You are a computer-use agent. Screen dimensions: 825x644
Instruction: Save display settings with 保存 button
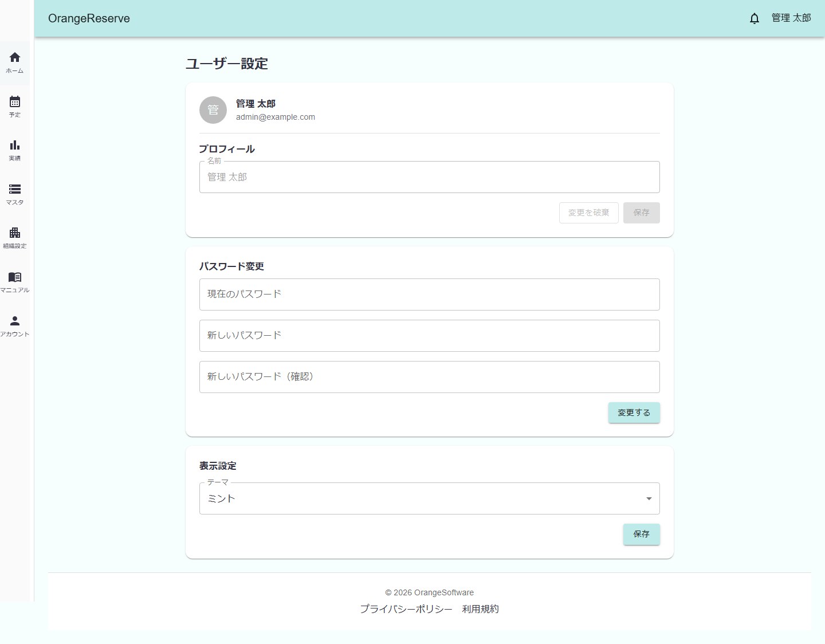point(642,534)
